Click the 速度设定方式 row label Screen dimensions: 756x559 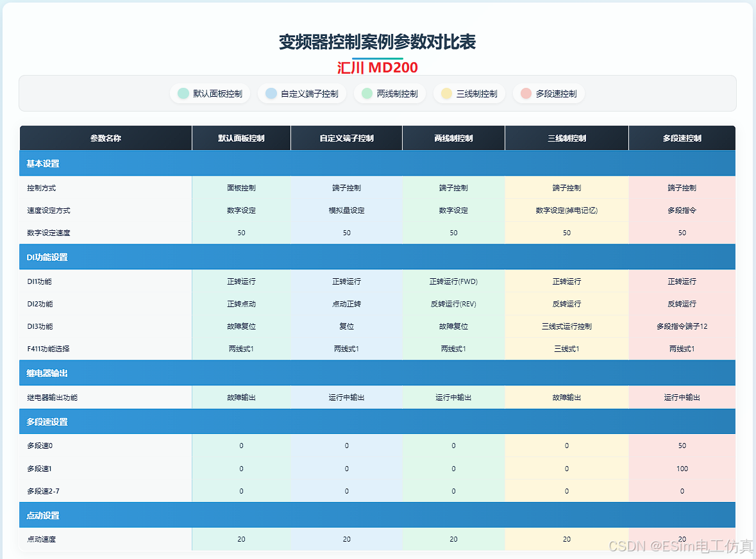[49, 211]
